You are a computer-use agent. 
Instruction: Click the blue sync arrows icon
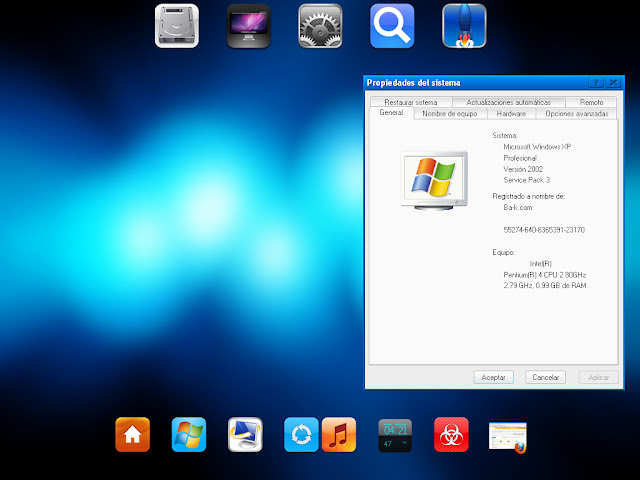(x=301, y=435)
